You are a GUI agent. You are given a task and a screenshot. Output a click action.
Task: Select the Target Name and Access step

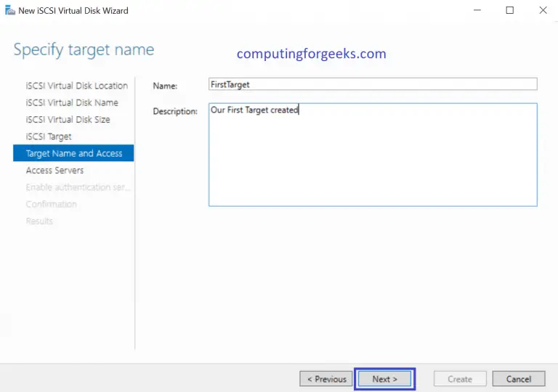73,153
